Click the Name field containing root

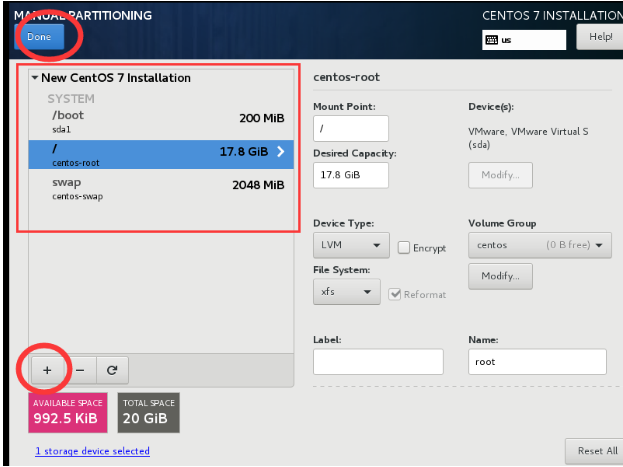tap(537, 362)
